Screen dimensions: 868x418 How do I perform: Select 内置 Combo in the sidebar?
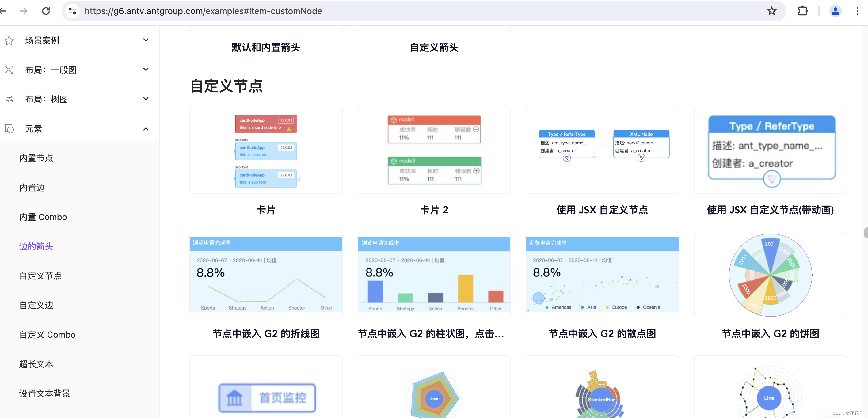pyautogui.click(x=43, y=217)
